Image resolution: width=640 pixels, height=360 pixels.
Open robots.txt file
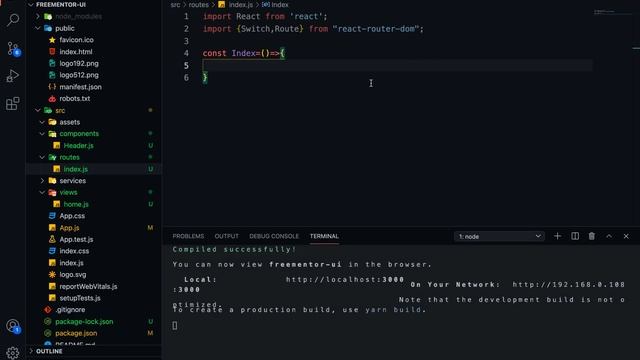tap(75, 98)
